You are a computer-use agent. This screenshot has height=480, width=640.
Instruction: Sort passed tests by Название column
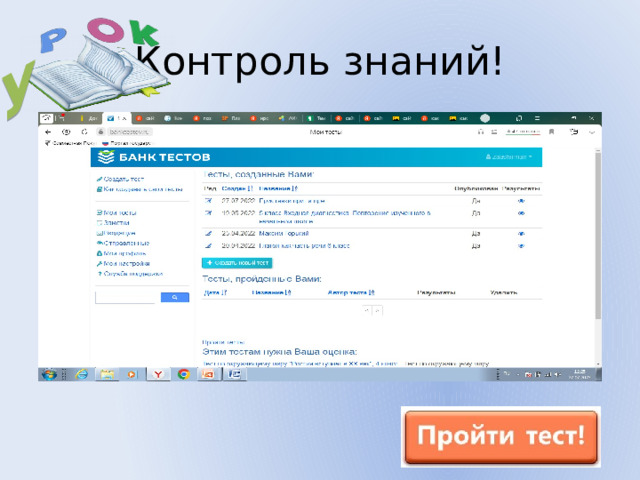click(x=271, y=293)
